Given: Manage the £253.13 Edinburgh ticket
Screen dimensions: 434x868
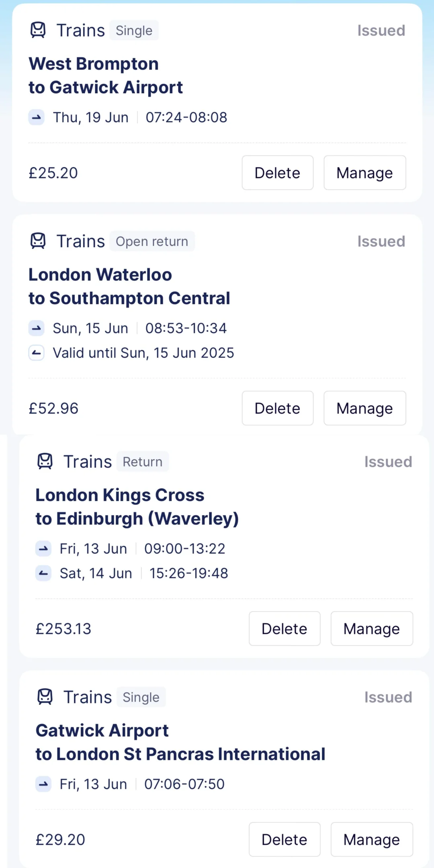Looking at the screenshot, I should [371, 628].
